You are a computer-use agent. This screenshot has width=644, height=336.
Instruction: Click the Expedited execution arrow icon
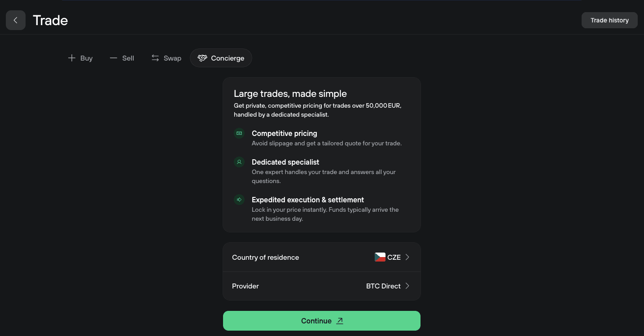pos(239,200)
